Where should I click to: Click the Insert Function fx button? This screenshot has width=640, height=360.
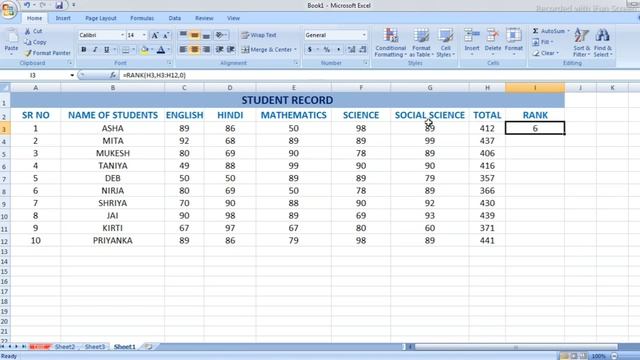coord(113,76)
